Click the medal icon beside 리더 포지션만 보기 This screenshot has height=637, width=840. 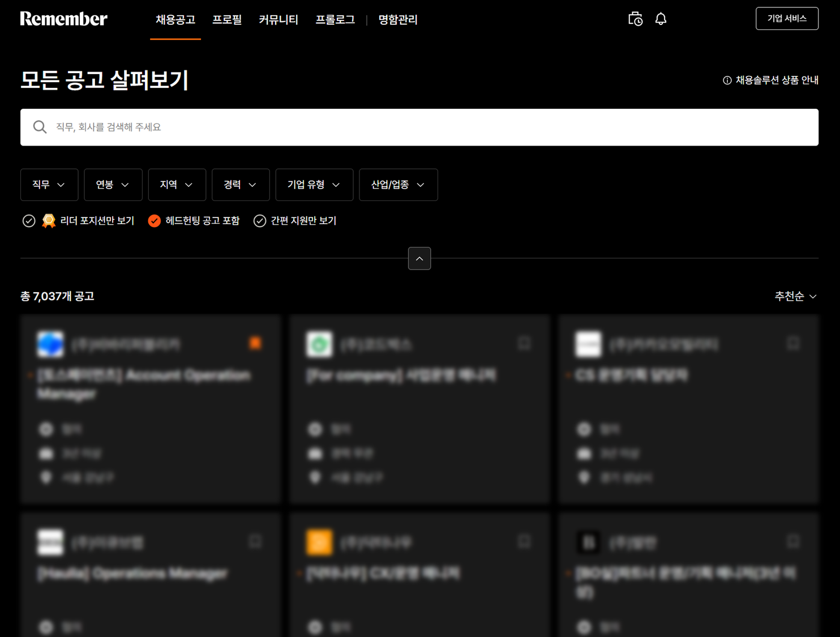[49, 221]
